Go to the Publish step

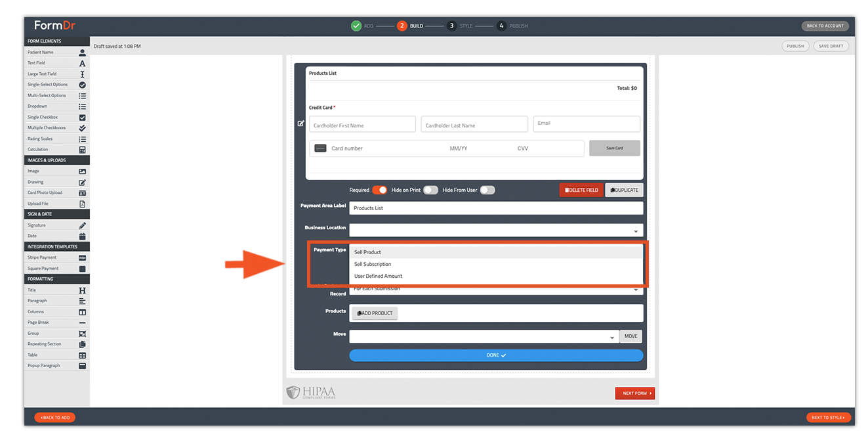[x=512, y=26]
